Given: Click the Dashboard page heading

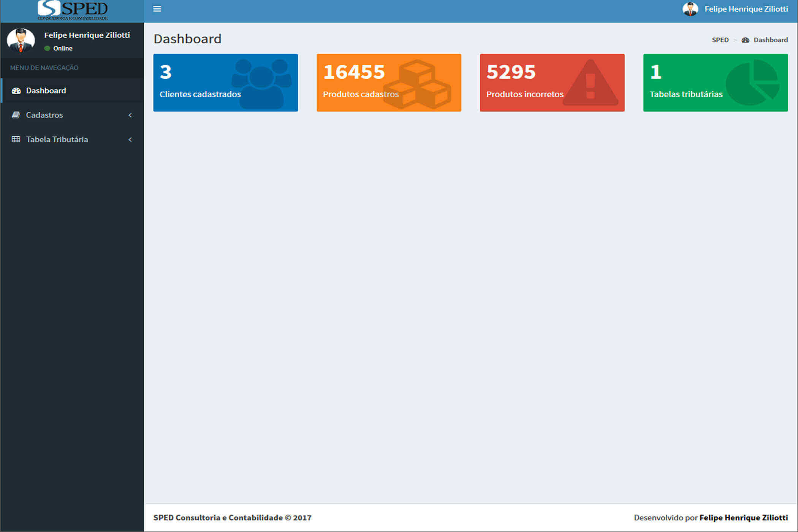Looking at the screenshot, I should (187, 39).
